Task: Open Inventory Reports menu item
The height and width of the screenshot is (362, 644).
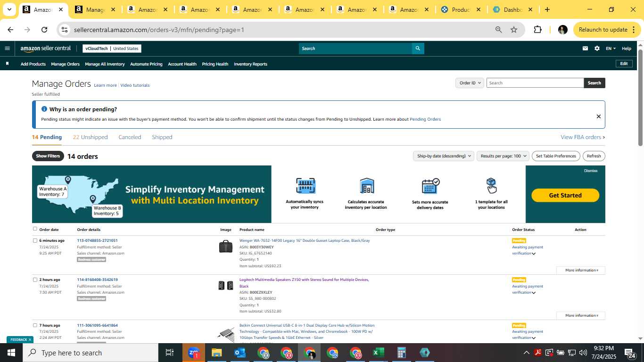Action: (x=250, y=64)
